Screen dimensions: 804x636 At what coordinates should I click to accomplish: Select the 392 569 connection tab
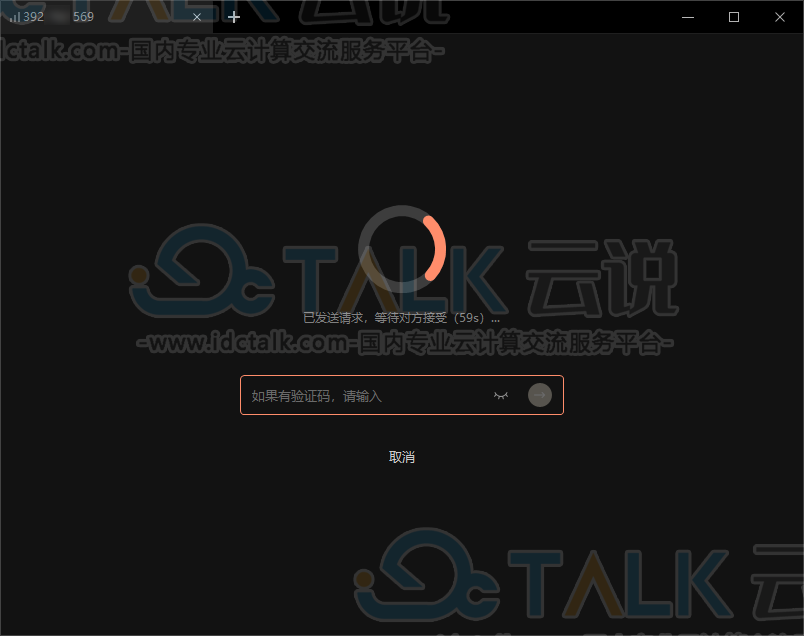click(106, 17)
